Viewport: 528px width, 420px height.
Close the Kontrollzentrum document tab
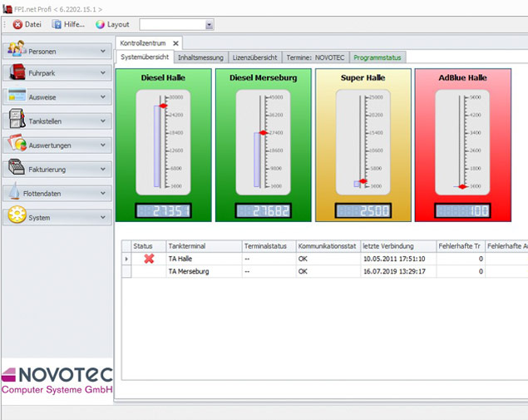(175, 43)
